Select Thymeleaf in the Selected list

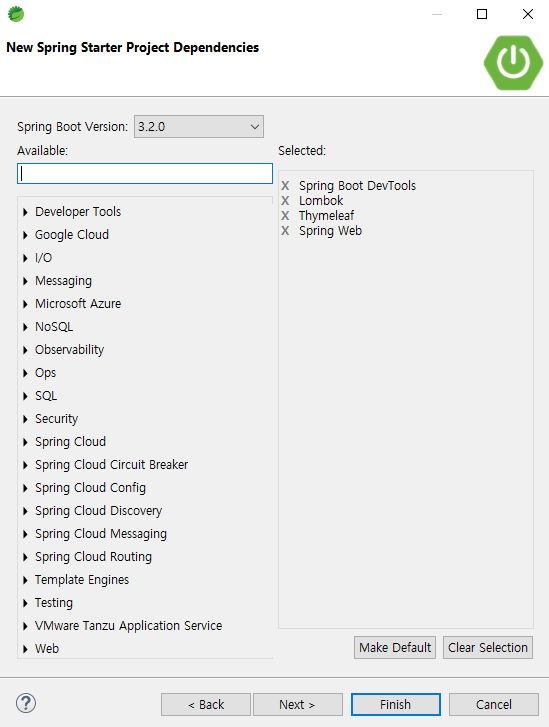(x=326, y=216)
